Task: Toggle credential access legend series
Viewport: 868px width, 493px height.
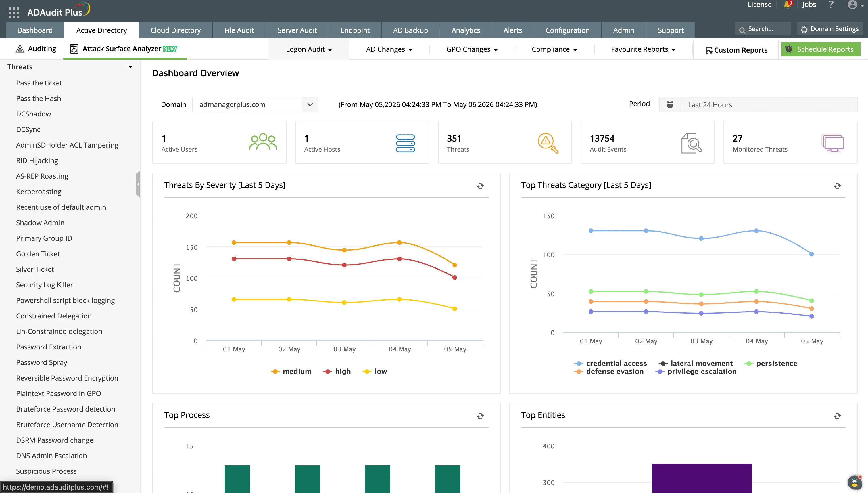Action: (x=610, y=363)
